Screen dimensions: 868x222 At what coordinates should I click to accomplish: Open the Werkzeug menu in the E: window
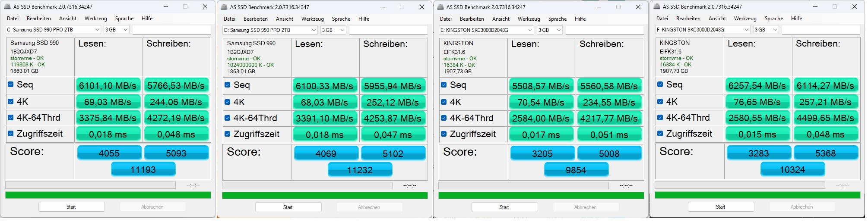[529, 19]
